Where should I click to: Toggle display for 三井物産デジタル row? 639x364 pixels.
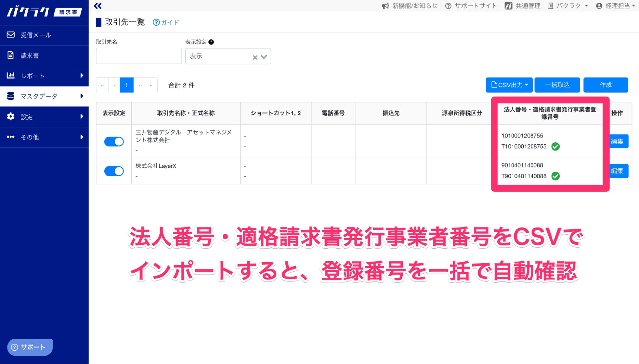coord(114,142)
